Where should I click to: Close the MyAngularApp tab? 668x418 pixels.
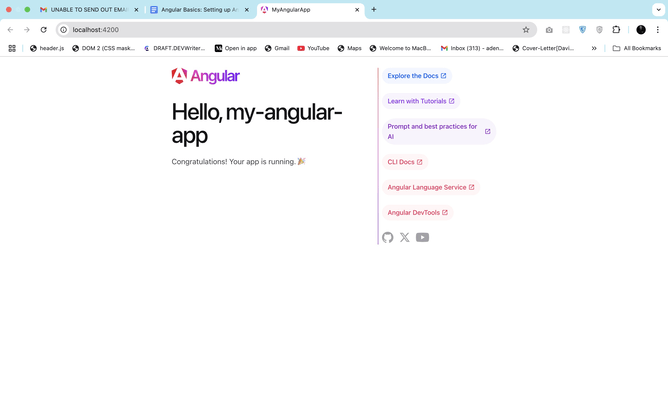pos(357,10)
